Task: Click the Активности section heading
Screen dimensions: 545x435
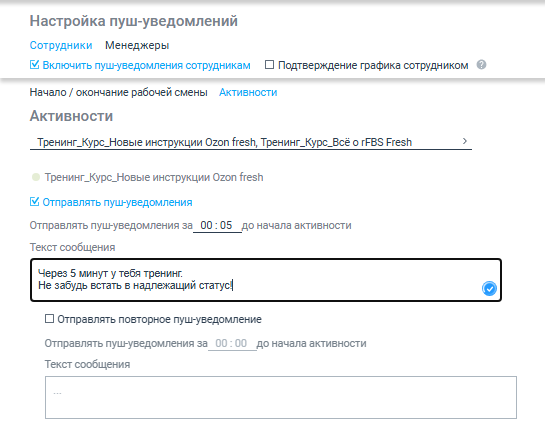Action: pos(71,116)
